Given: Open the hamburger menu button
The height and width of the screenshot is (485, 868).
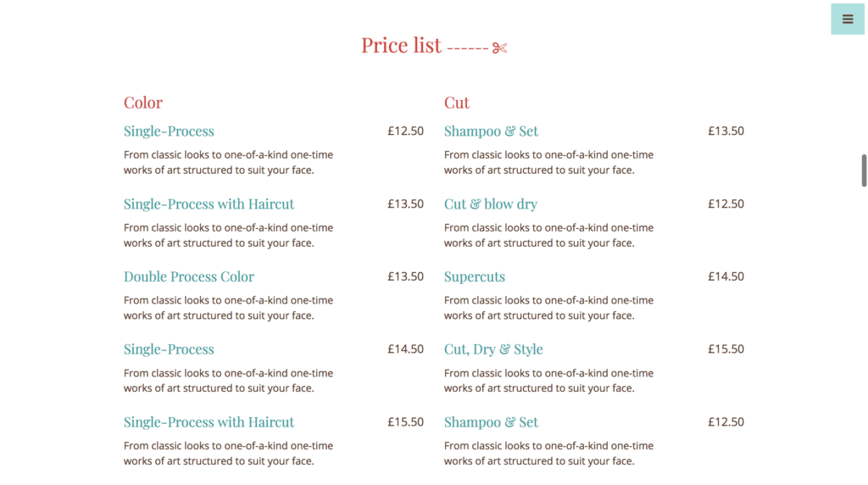Looking at the screenshot, I should (x=848, y=20).
